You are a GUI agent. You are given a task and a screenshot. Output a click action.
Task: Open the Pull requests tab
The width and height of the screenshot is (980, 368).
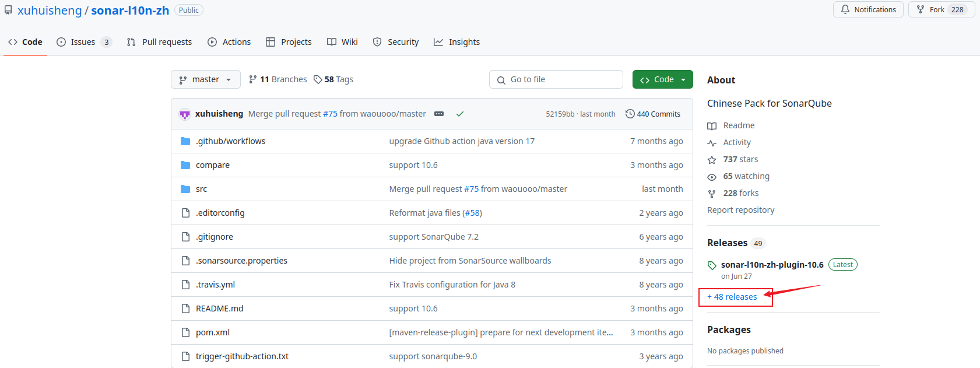159,42
